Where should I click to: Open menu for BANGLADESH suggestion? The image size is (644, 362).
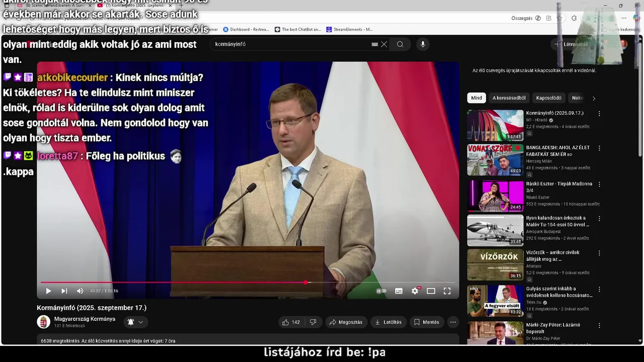(x=599, y=148)
